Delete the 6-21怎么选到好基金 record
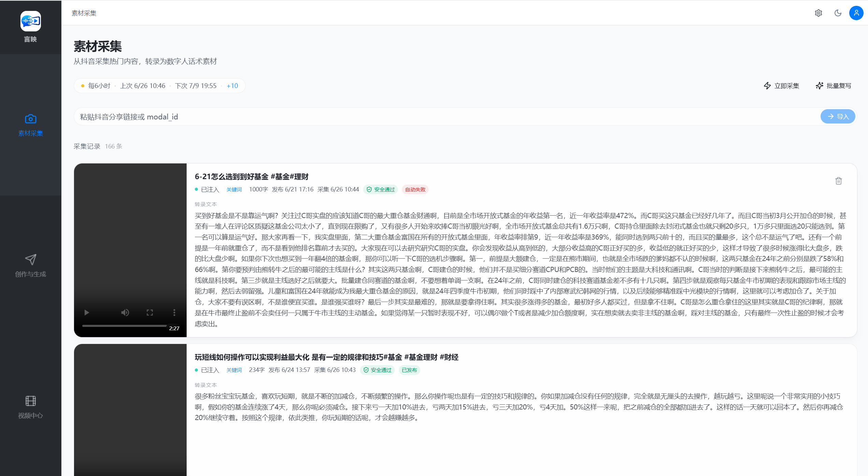 [x=839, y=181]
